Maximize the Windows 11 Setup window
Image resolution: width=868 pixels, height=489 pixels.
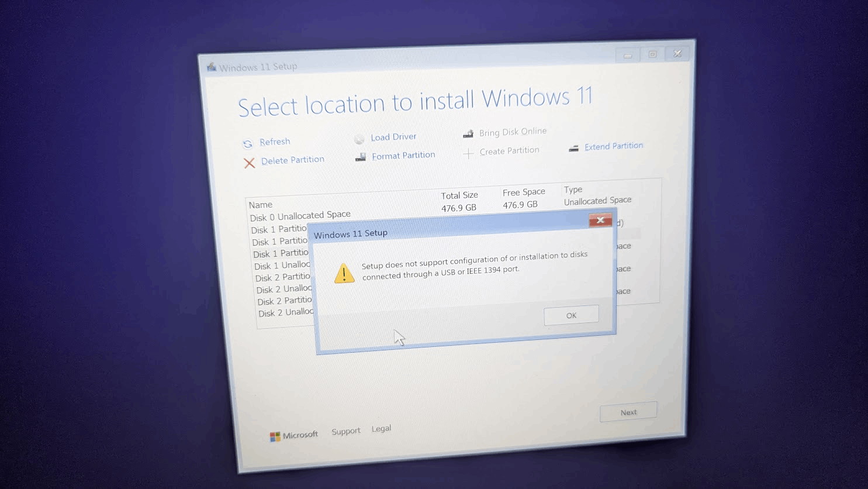point(652,54)
